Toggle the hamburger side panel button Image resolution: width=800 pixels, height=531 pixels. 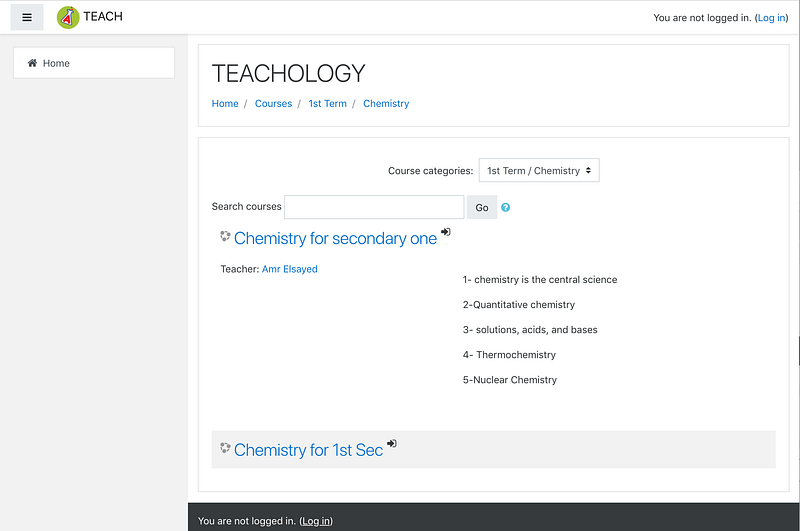click(x=27, y=17)
